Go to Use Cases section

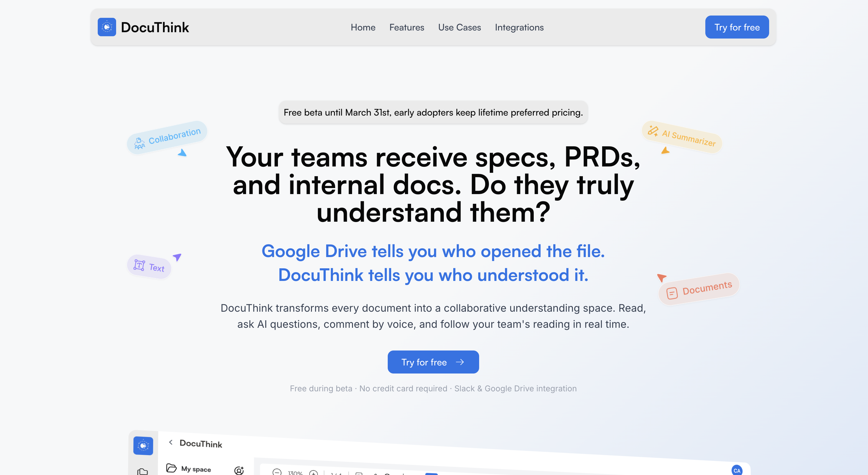459,27
